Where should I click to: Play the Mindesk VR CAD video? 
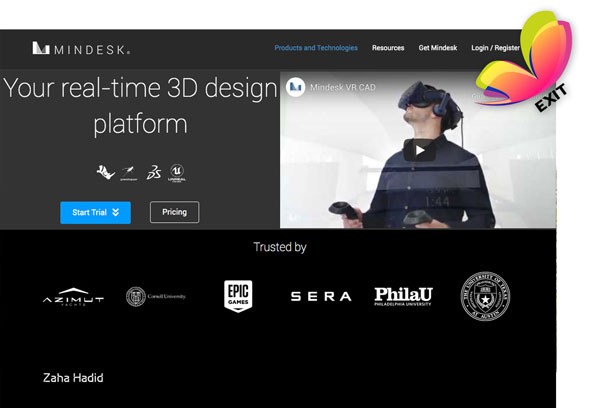(420, 150)
